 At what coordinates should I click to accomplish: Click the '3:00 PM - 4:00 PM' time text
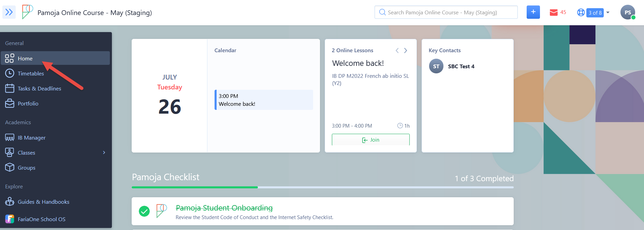(x=352, y=126)
